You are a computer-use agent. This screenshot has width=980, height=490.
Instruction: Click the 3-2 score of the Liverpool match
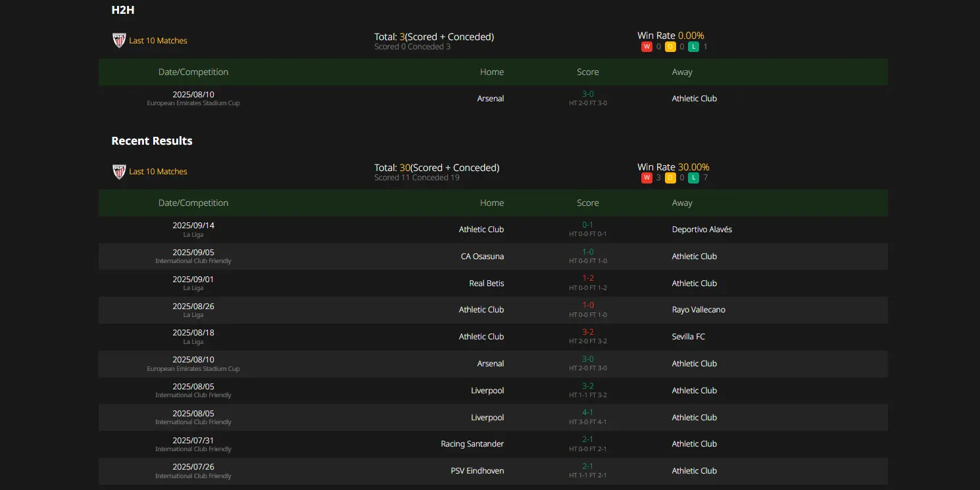pos(588,386)
